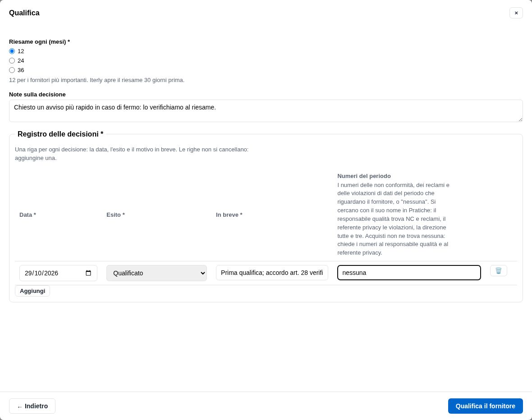Select the month segment 10 in the date
This screenshot has width=532, height=420.
(x=38, y=273)
